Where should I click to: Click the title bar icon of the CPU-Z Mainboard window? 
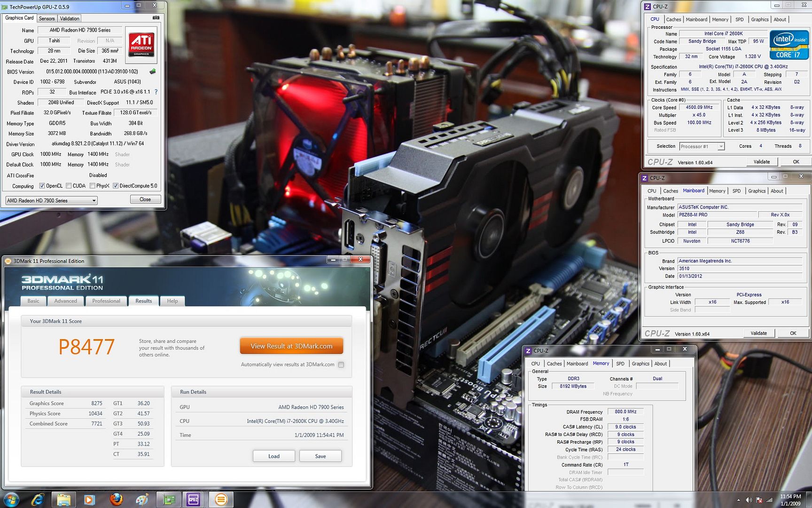click(645, 178)
